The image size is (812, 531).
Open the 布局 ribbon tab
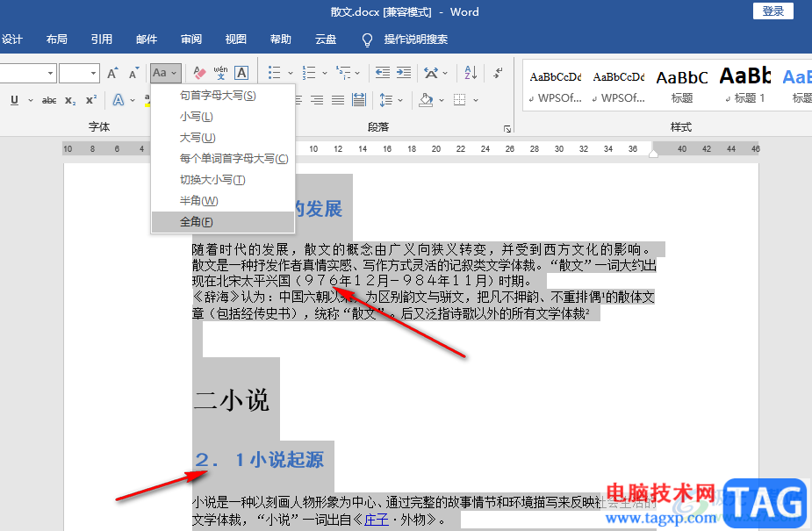pyautogui.click(x=56, y=39)
